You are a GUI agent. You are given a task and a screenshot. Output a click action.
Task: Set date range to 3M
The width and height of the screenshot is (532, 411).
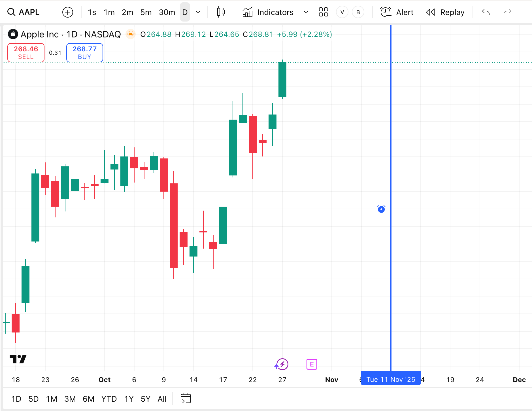[x=70, y=399]
